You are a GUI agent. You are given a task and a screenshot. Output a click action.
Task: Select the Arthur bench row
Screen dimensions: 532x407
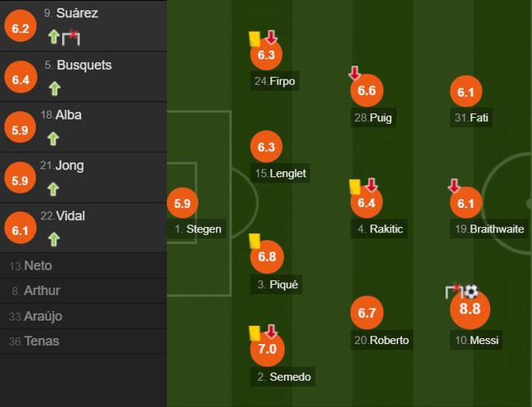click(x=83, y=291)
